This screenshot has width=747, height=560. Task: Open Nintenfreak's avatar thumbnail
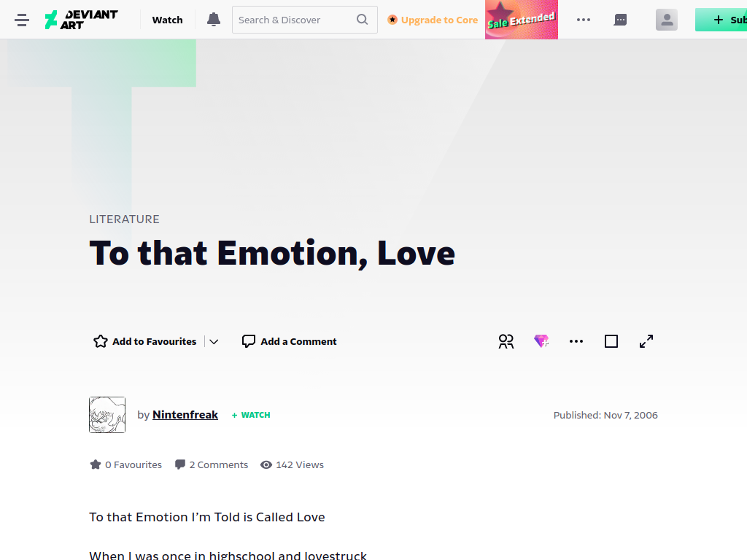107,415
